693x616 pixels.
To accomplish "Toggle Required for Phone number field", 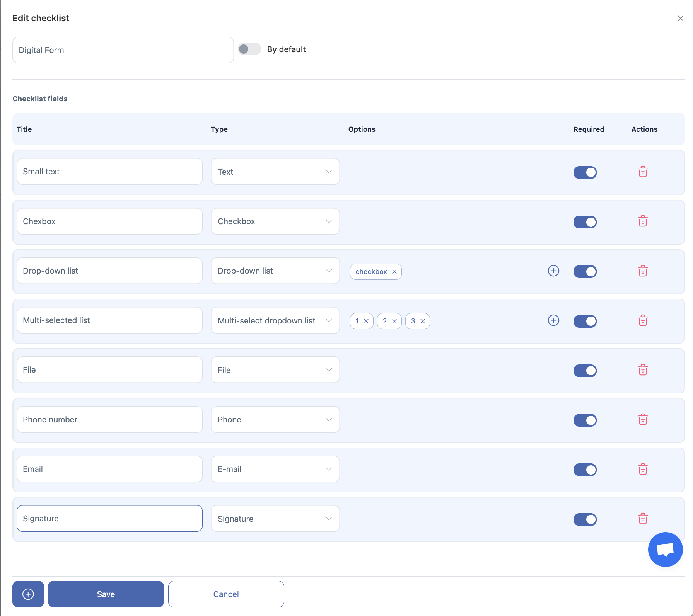I will click(585, 420).
